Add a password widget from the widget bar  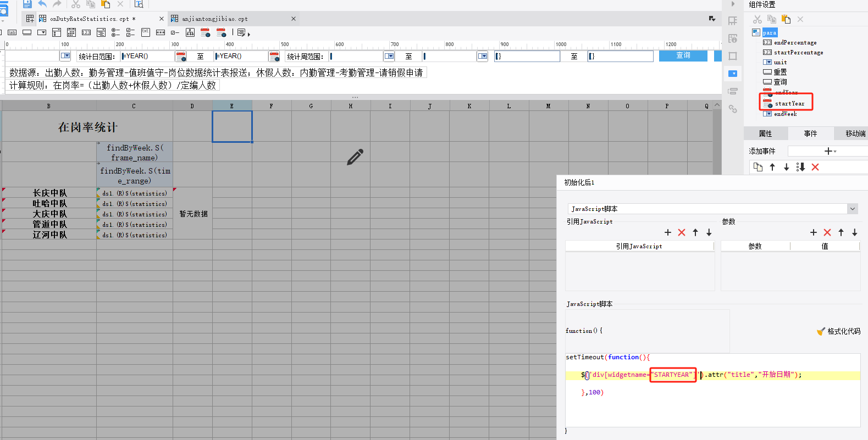tap(161, 32)
